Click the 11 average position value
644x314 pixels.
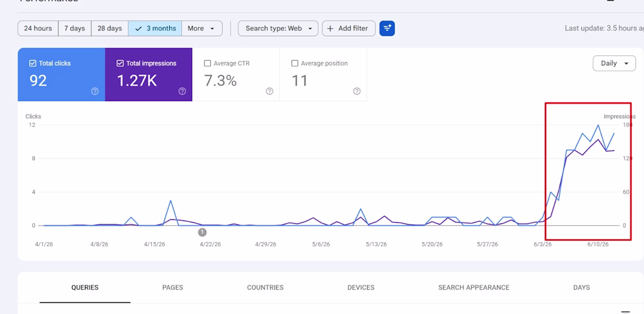click(x=299, y=81)
